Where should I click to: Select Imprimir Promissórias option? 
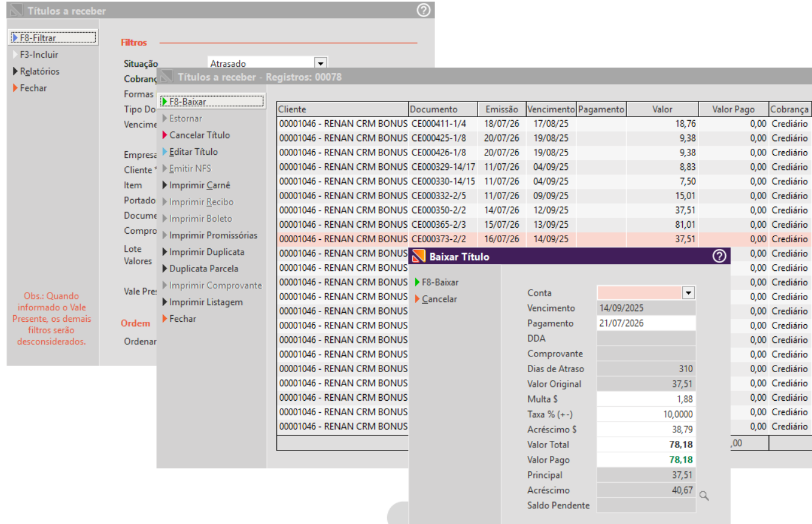pos(213,235)
